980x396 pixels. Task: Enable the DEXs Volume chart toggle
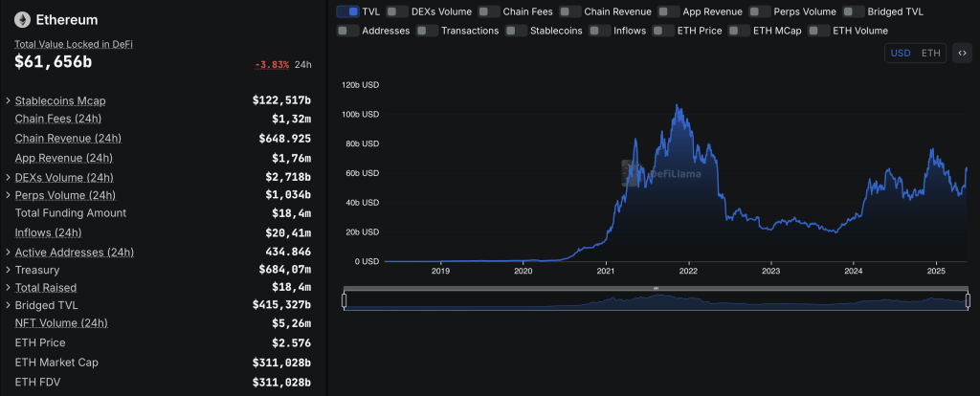397,11
